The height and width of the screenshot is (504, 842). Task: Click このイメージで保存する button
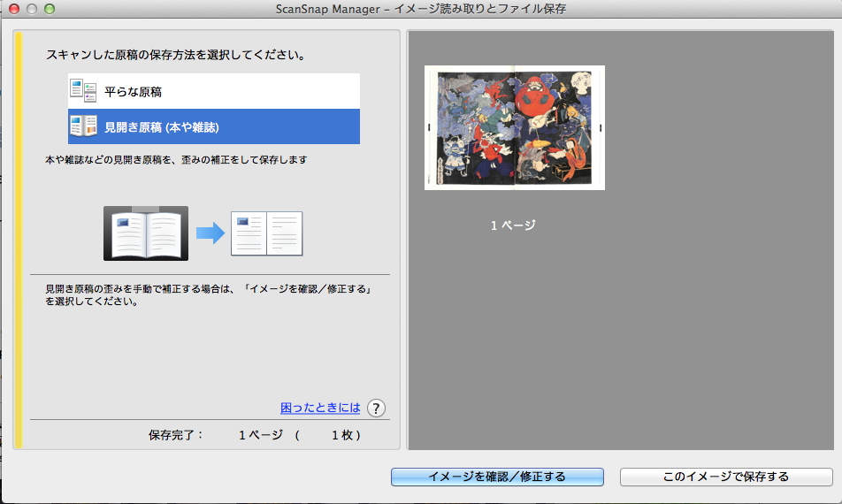(726, 477)
